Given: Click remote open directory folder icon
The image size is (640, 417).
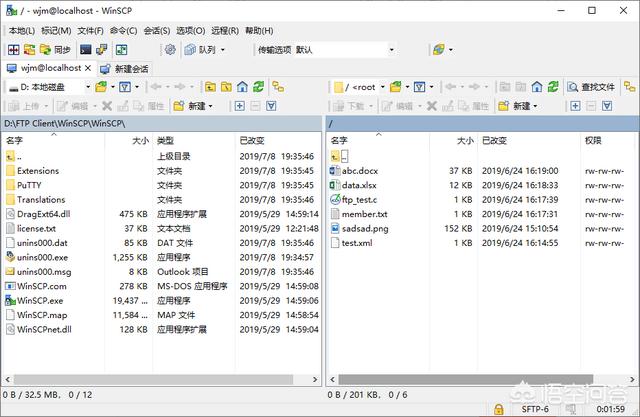Looking at the screenshot, I should pos(396,87).
